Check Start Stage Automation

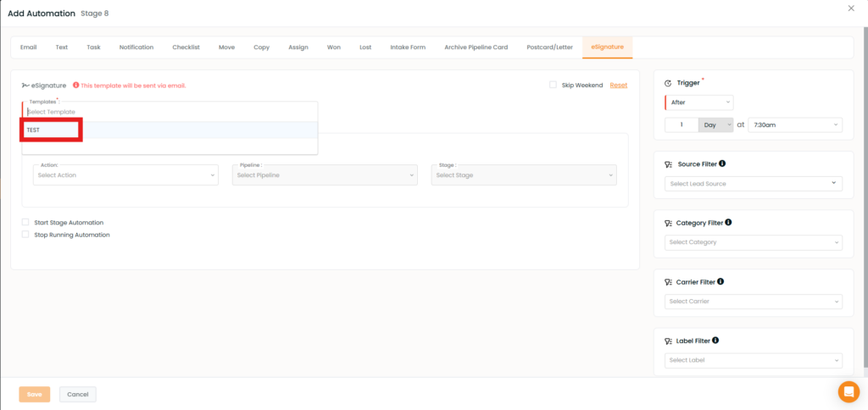(25, 222)
